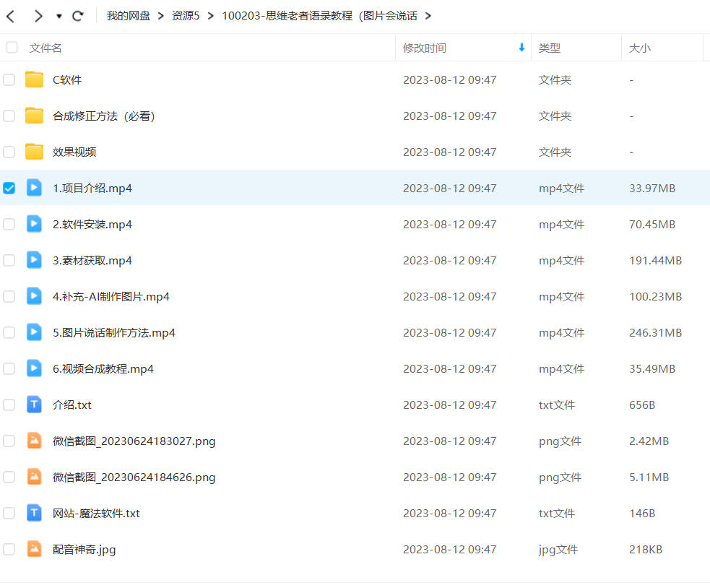
Task: Select the 介绍.txt checkbox
Action: (9, 405)
